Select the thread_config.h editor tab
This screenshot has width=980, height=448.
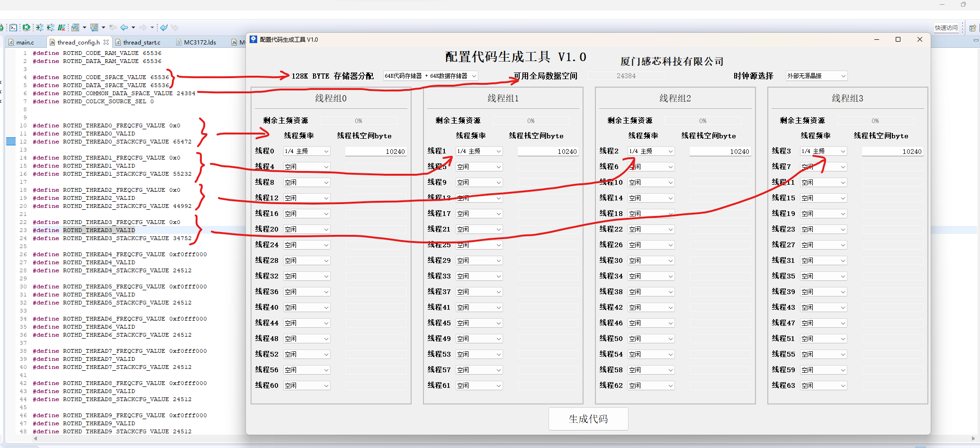[78, 42]
